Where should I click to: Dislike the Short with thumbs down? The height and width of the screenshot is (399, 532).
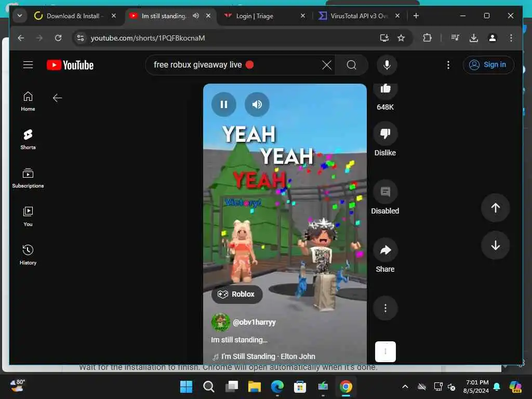pos(385,134)
